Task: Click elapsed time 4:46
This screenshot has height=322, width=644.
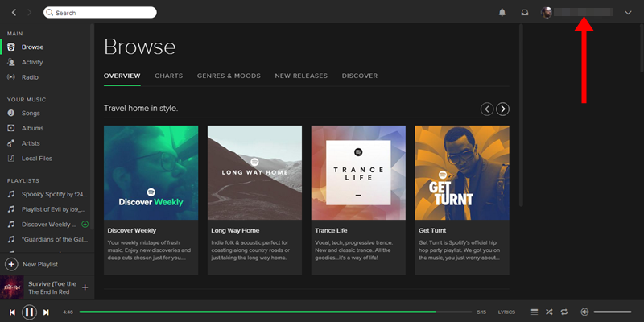Action: point(68,312)
